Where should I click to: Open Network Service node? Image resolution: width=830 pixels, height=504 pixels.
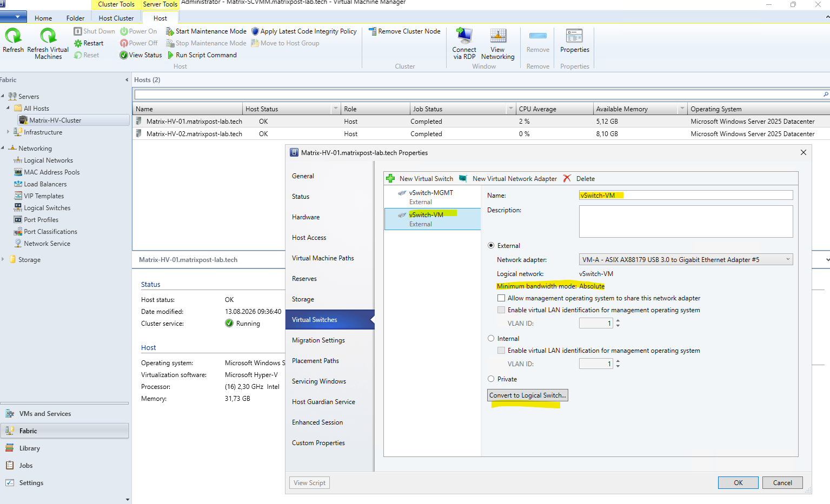point(47,244)
